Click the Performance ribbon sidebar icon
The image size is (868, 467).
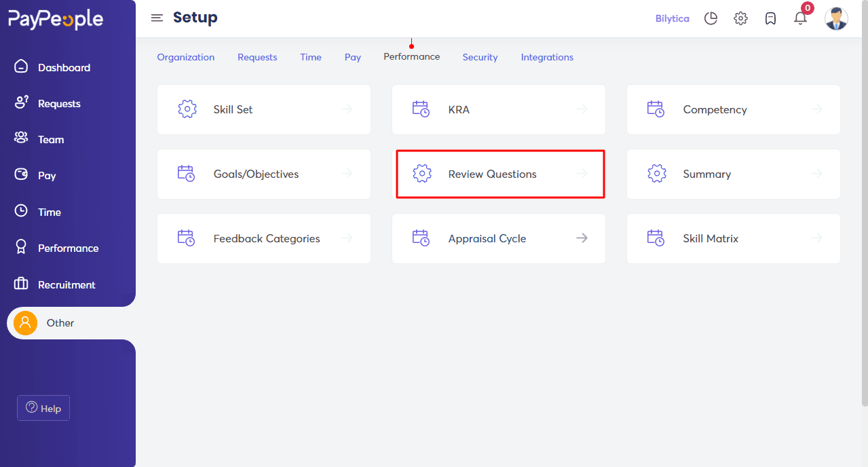coord(21,247)
